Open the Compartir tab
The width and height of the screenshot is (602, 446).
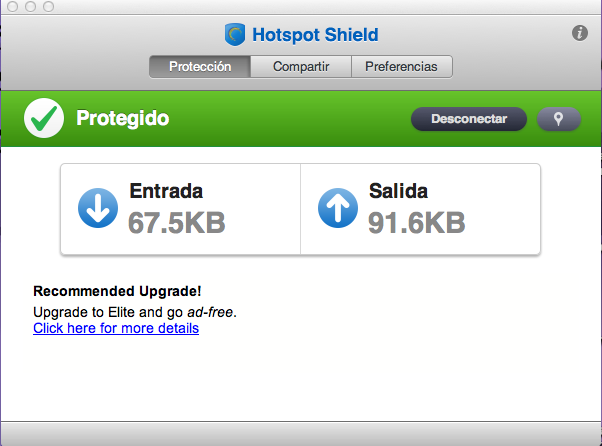300,67
